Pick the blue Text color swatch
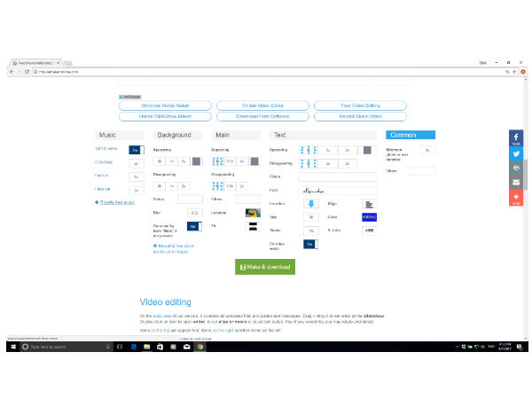Screen dimensions: 532x399 tap(369, 216)
